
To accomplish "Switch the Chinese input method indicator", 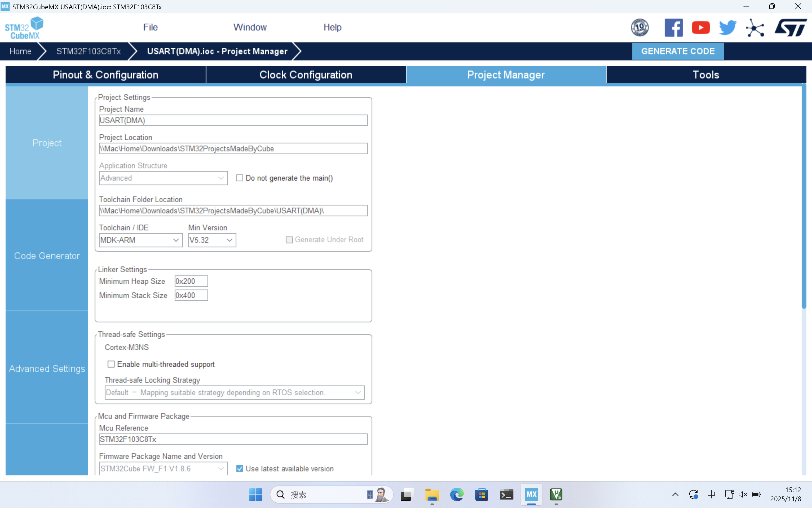I will (711, 494).
